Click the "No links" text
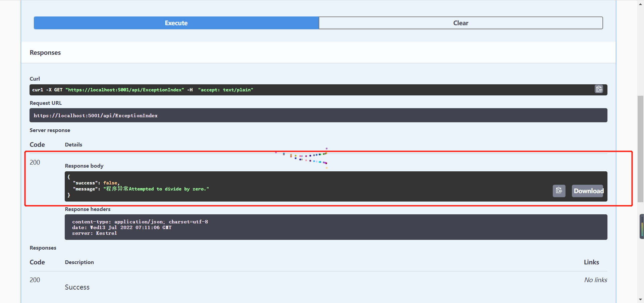644x303 pixels. pos(595,280)
